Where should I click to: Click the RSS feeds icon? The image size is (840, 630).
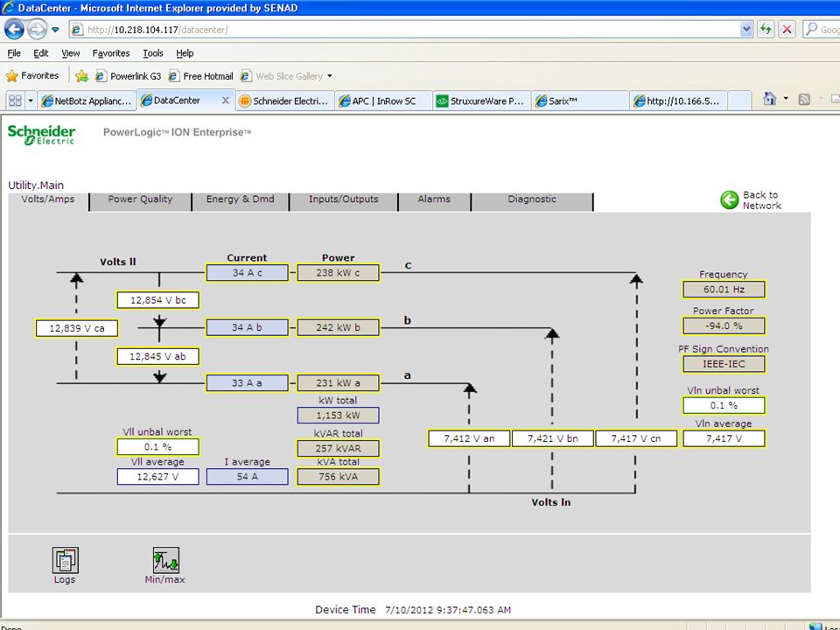point(803,99)
